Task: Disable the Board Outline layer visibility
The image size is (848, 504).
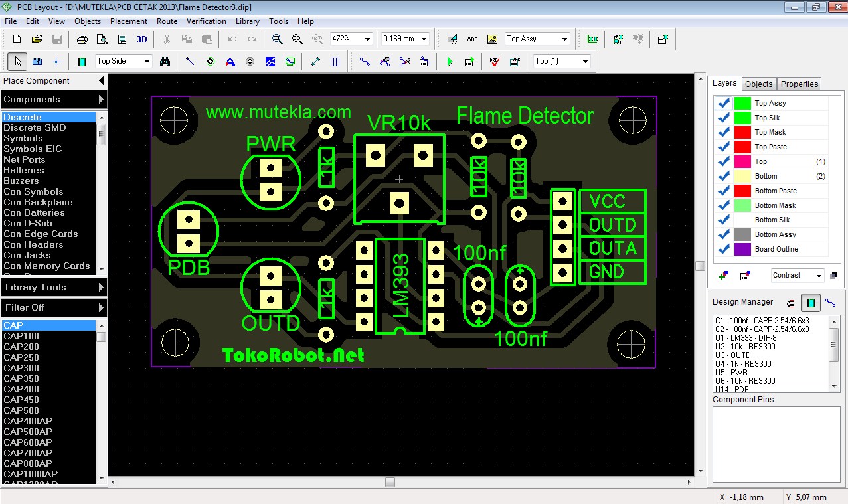Action: point(724,248)
